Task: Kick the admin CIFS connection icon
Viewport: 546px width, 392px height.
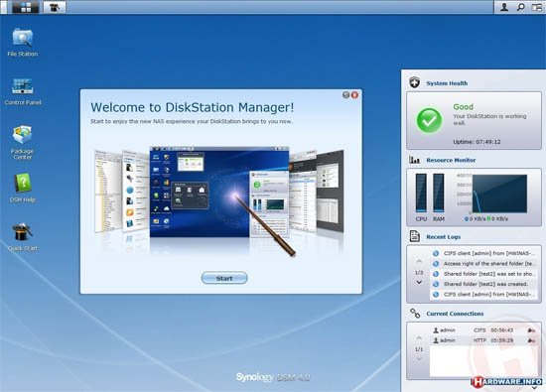Action: click(531, 330)
